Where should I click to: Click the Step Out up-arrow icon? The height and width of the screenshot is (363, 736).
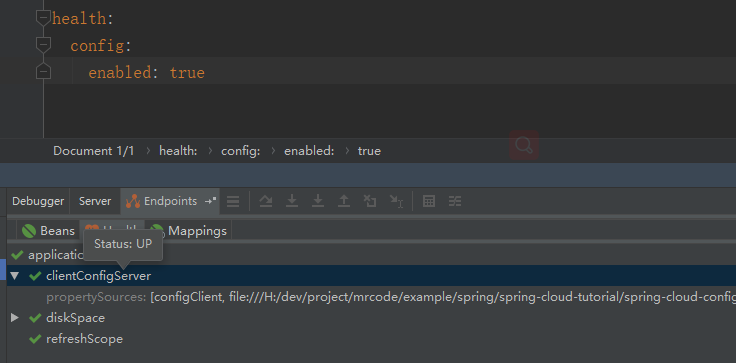pos(344,201)
